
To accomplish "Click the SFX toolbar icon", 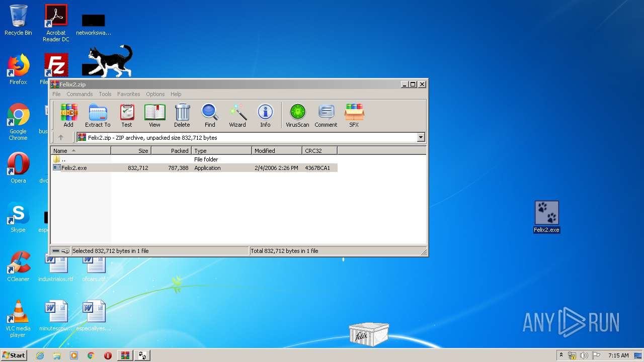I will tap(354, 115).
